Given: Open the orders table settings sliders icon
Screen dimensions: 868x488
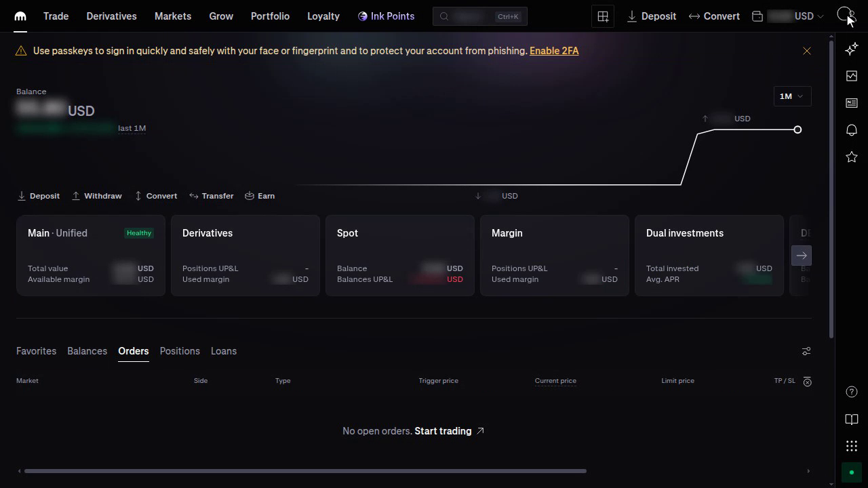Looking at the screenshot, I should click(x=806, y=351).
